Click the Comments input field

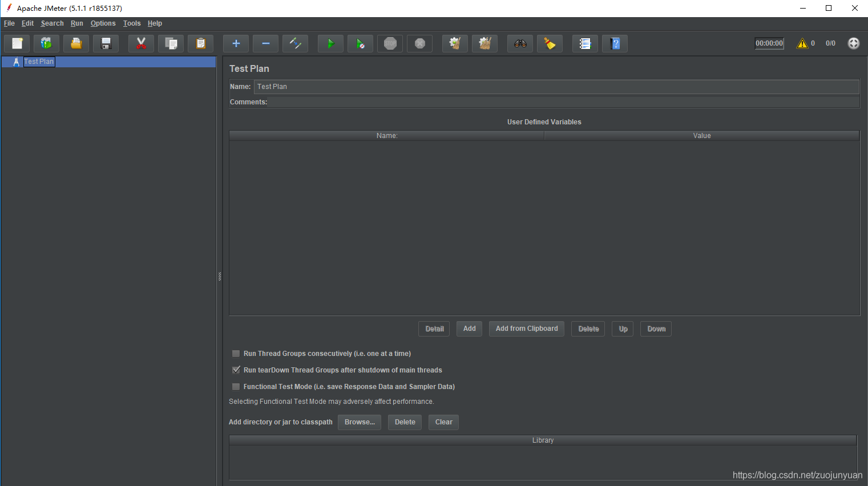(x=563, y=102)
